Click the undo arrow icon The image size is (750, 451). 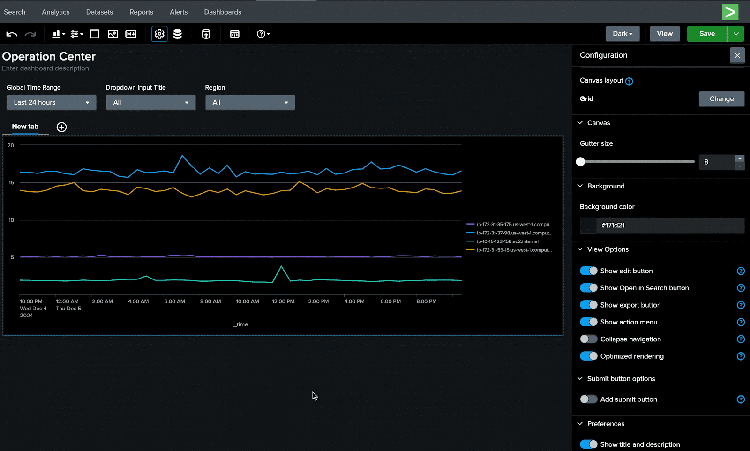point(11,34)
